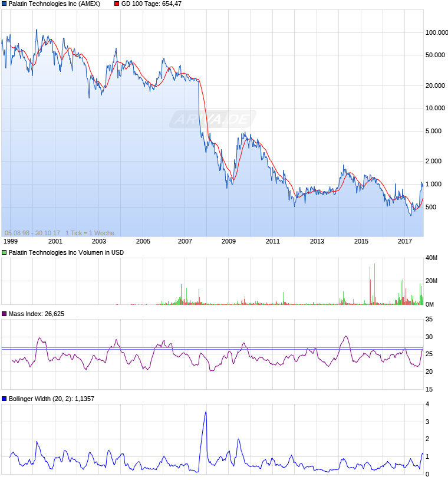This screenshot has width=448, height=480.
Task: Click the '1 Tick = 1 Woche' note
Action: (90, 233)
